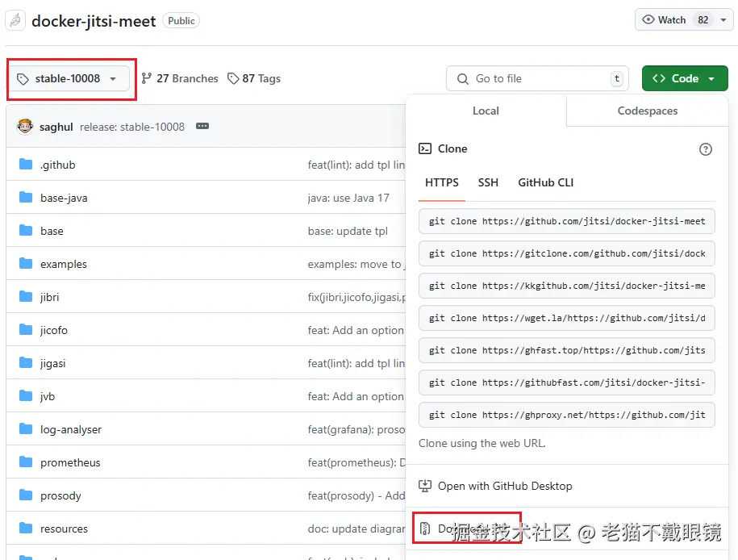Screen dimensions: 738x560
Task: Click the clone help question mark icon
Action: pos(705,149)
